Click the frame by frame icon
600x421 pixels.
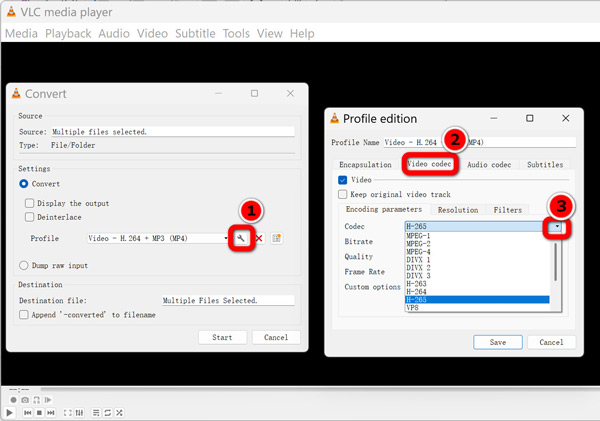48,400
